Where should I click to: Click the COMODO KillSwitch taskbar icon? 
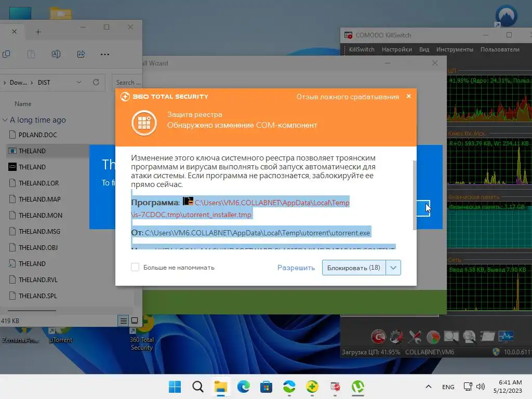335,387
